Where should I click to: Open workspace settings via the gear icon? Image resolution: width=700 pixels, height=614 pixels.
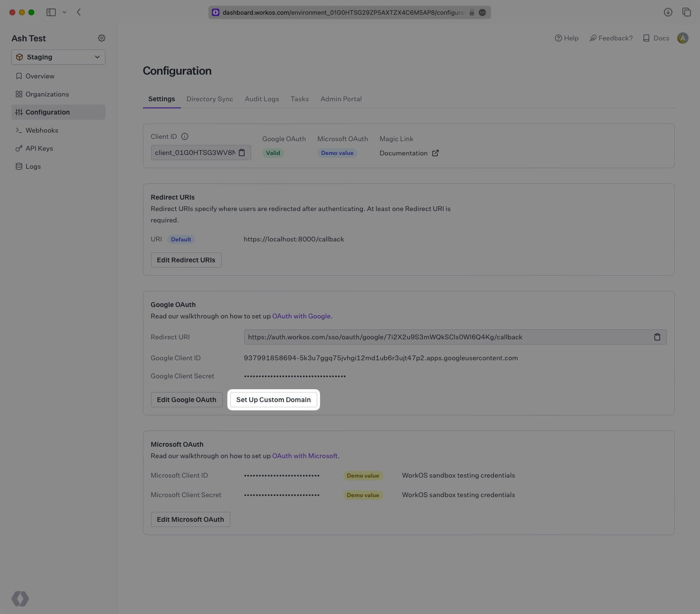[101, 38]
